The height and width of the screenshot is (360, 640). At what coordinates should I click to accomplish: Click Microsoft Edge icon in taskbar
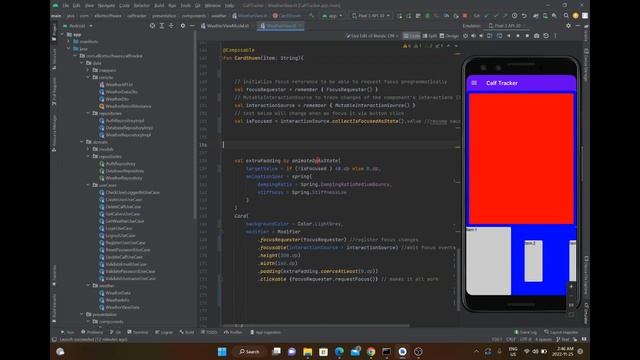(339, 351)
